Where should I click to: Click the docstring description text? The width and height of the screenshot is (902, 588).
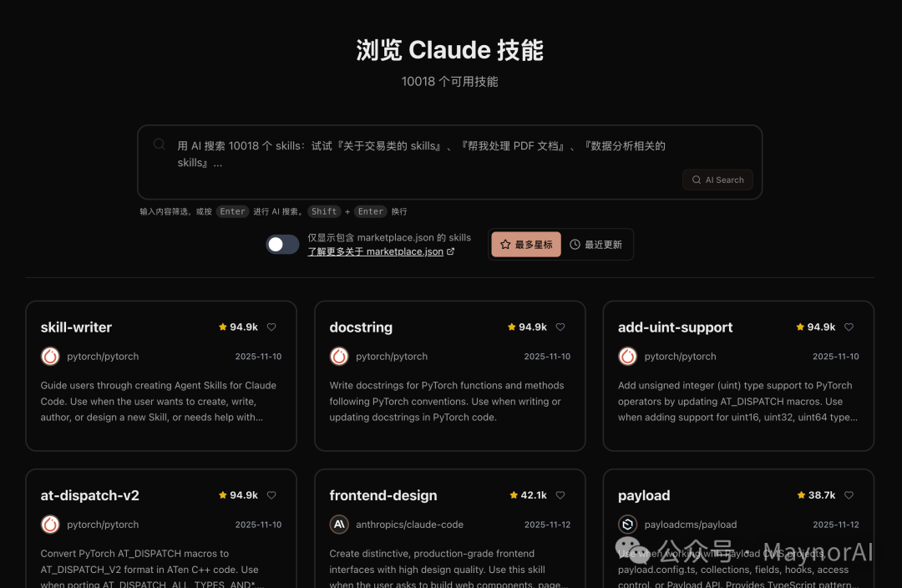(446, 401)
